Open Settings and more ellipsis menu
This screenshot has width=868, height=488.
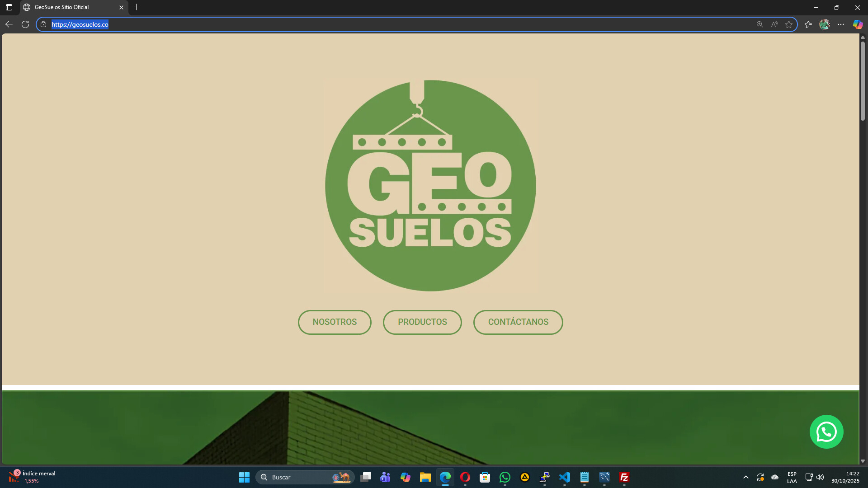[841, 24]
